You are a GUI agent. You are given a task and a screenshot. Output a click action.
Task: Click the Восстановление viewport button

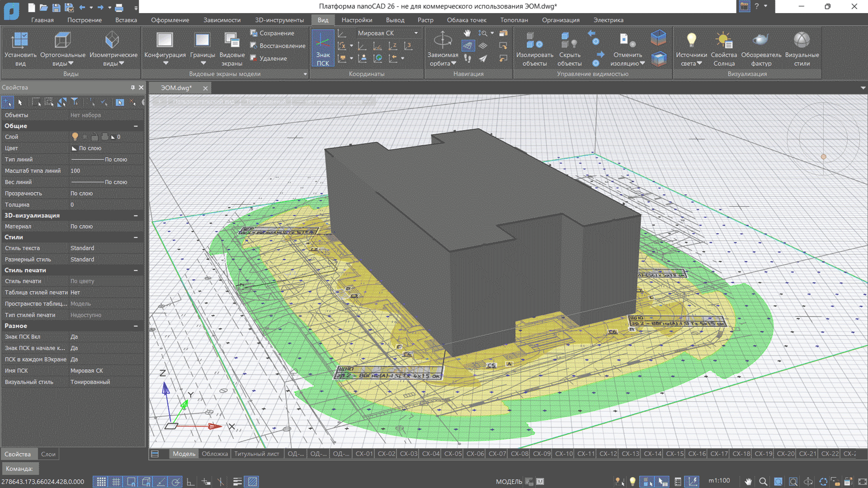(x=278, y=46)
